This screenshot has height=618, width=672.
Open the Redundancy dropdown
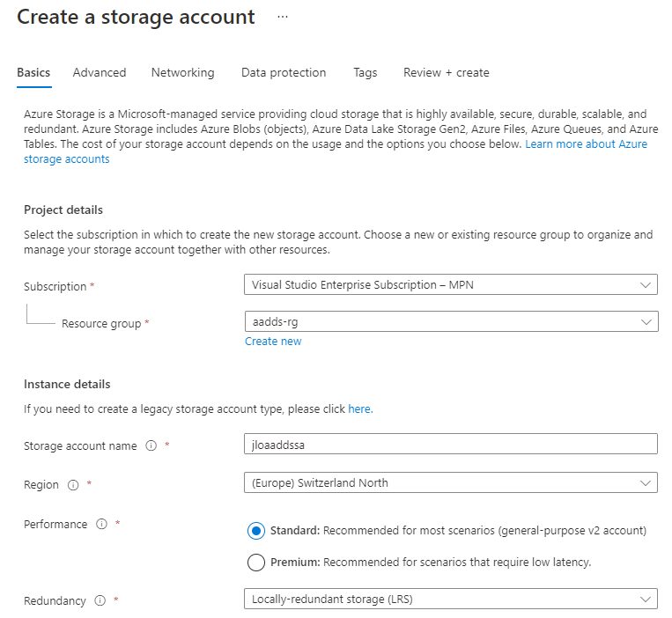tap(450, 599)
